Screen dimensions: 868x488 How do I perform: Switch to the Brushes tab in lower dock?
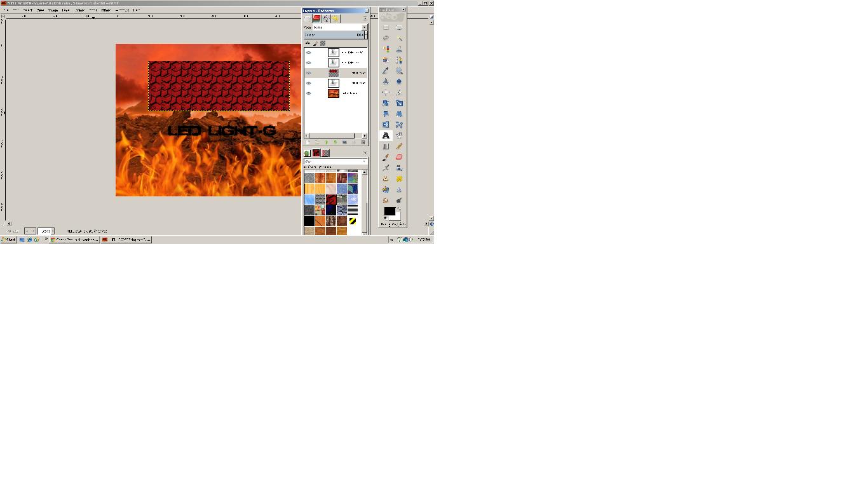coord(307,153)
